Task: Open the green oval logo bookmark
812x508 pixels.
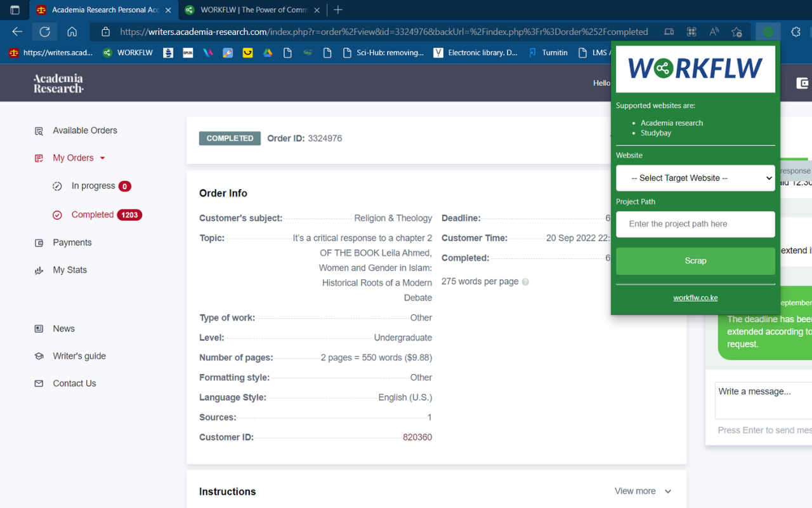Action: click(308, 53)
